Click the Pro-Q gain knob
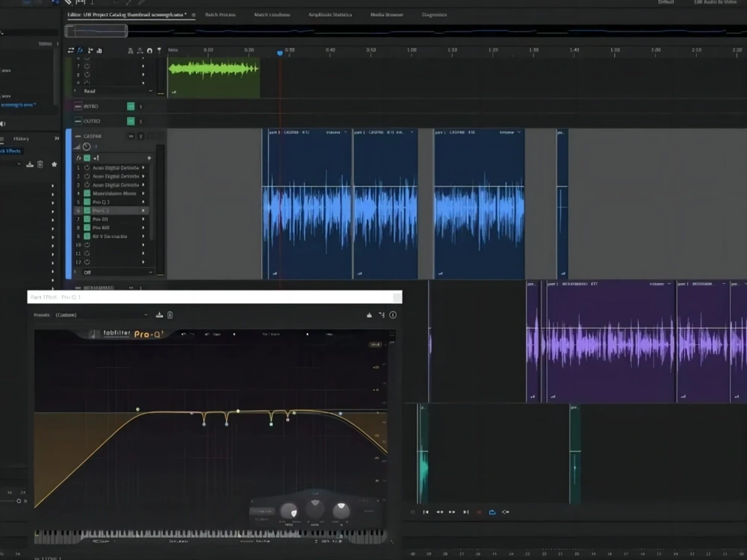 click(315, 508)
